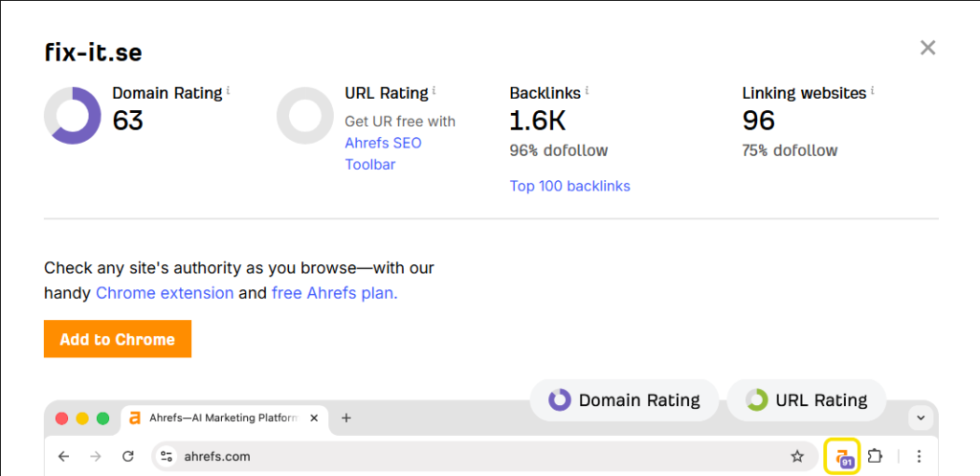Click the Linking websites info icon
This screenshot has height=476, width=980.
click(x=873, y=91)
